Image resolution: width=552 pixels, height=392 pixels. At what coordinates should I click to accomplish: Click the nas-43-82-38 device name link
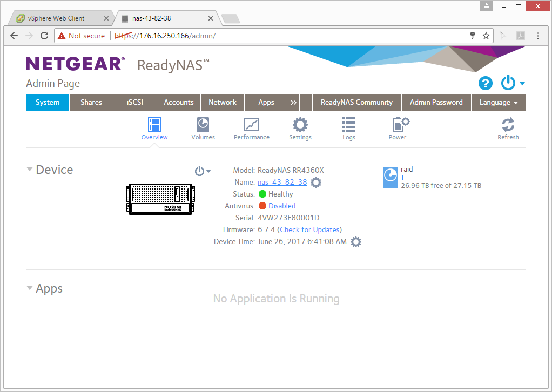click(x=282, y=183)
